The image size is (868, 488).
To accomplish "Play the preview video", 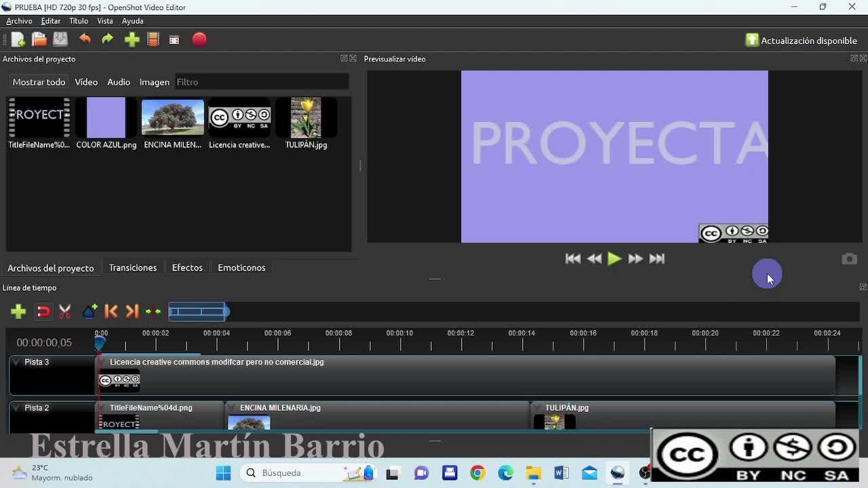I will click(614, 258).
